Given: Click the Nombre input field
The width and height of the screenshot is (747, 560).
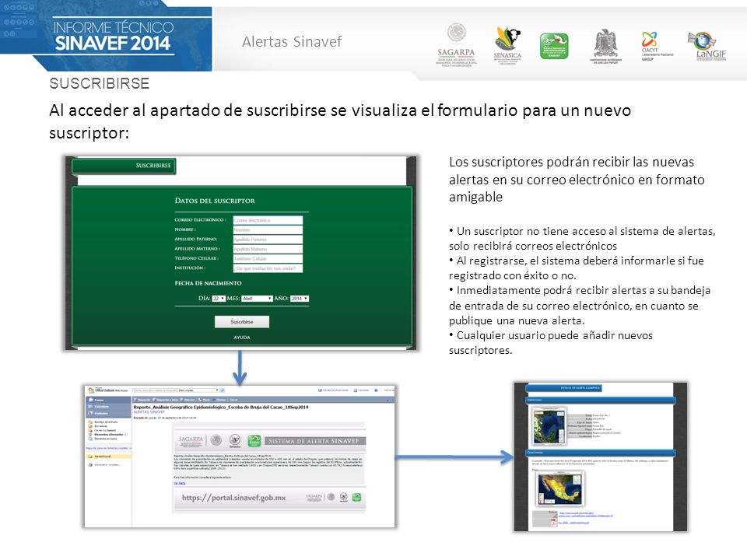Looking at the screenshot, I should [268, 229].
